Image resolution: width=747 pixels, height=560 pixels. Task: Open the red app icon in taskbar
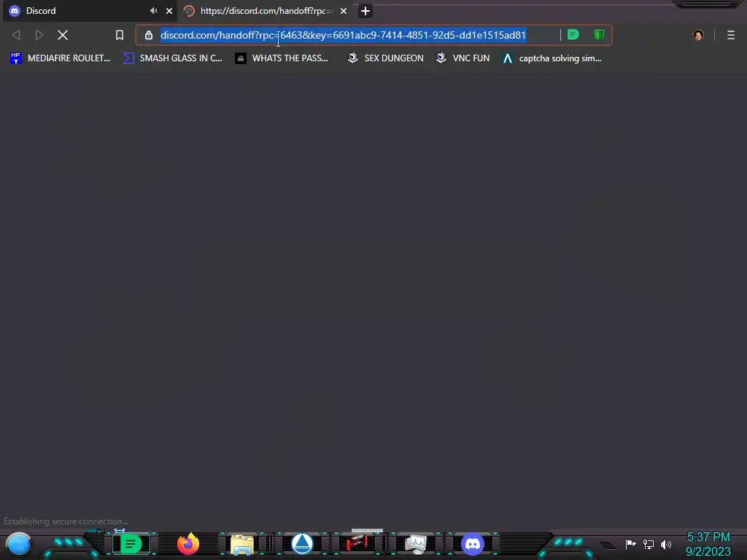pos(357,542)
